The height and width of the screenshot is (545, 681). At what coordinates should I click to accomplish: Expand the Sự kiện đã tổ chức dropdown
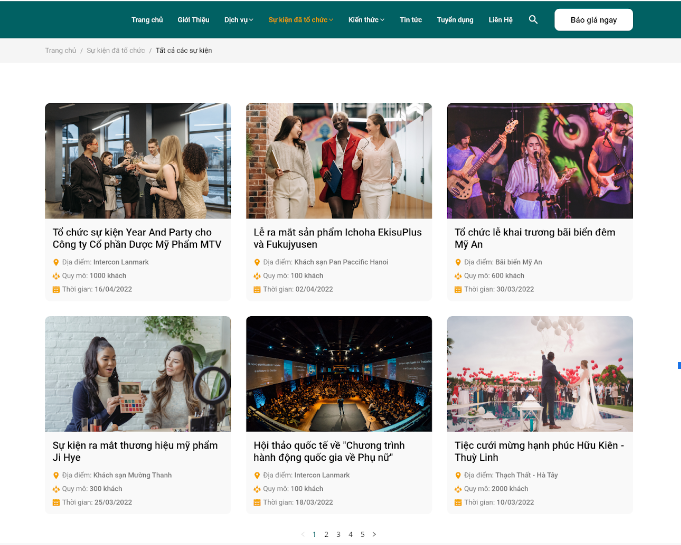301,19
